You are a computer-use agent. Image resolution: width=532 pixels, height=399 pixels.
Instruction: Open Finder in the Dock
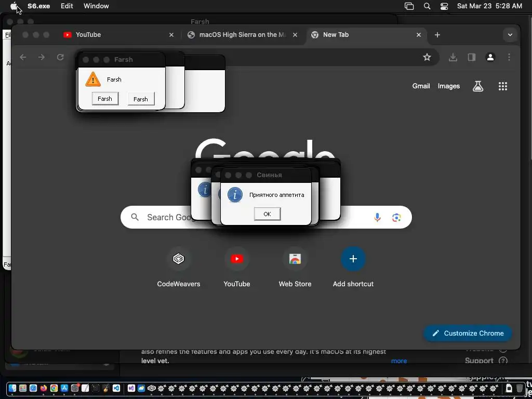point(12,388)
